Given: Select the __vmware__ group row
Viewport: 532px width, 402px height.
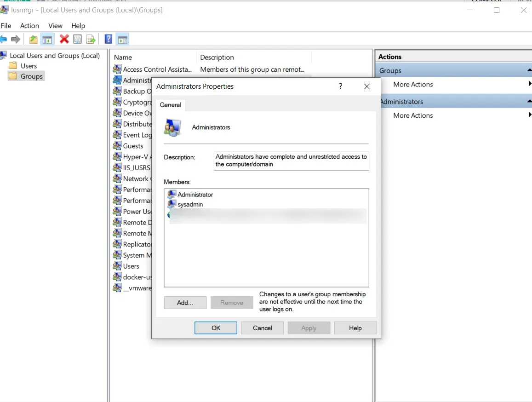Looking at the screenshot, I should coord(132,288).
